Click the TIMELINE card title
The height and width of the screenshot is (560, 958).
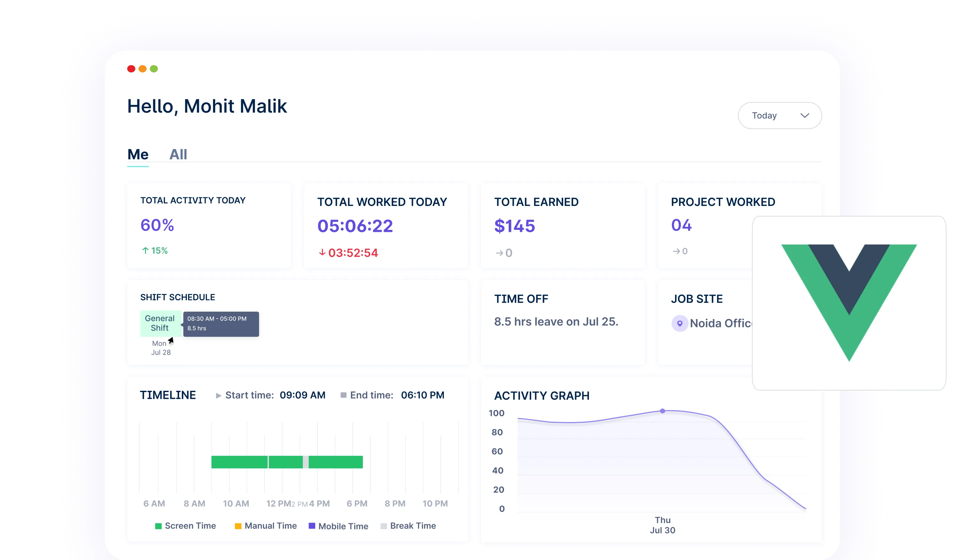pos(168,395)
